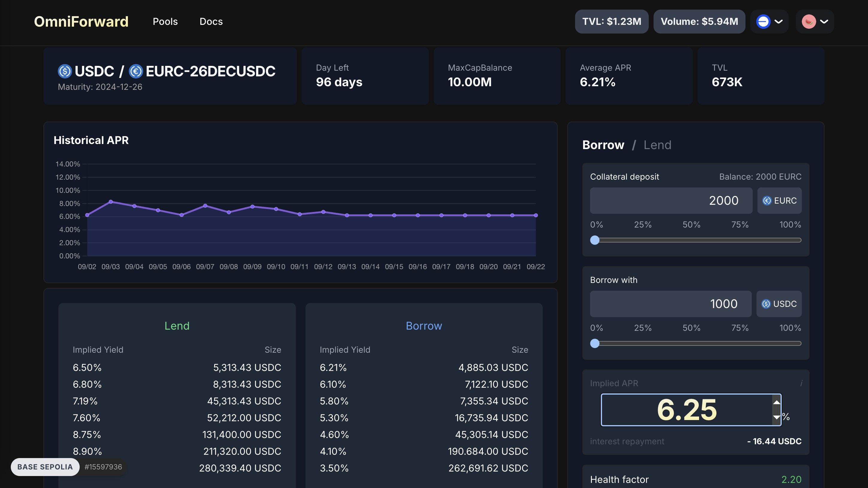Click the TVL: $1.23M badge

(612, 22)
